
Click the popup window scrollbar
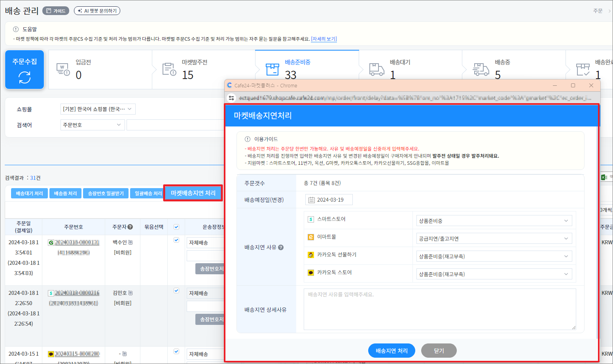coord(597,233)
